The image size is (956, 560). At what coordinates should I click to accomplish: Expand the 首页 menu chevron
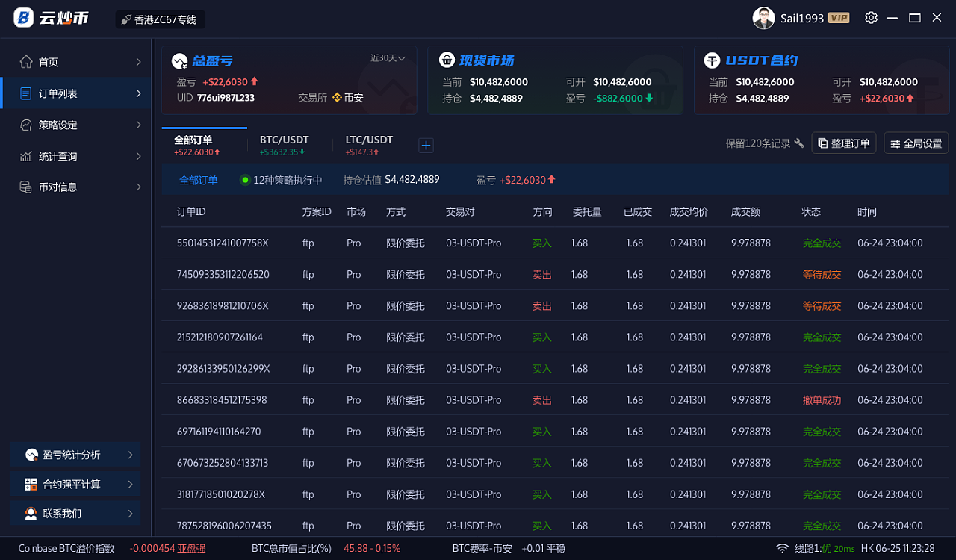[x=139, y=62]
